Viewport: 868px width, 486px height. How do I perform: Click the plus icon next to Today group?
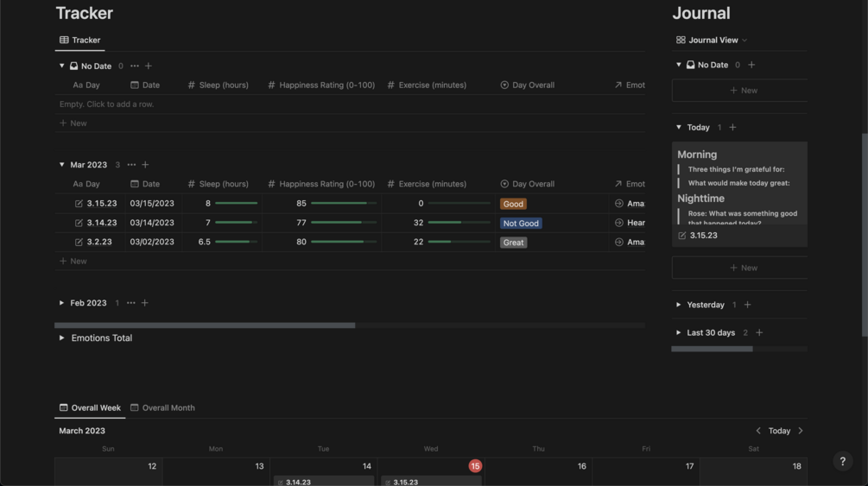point(732,127)
